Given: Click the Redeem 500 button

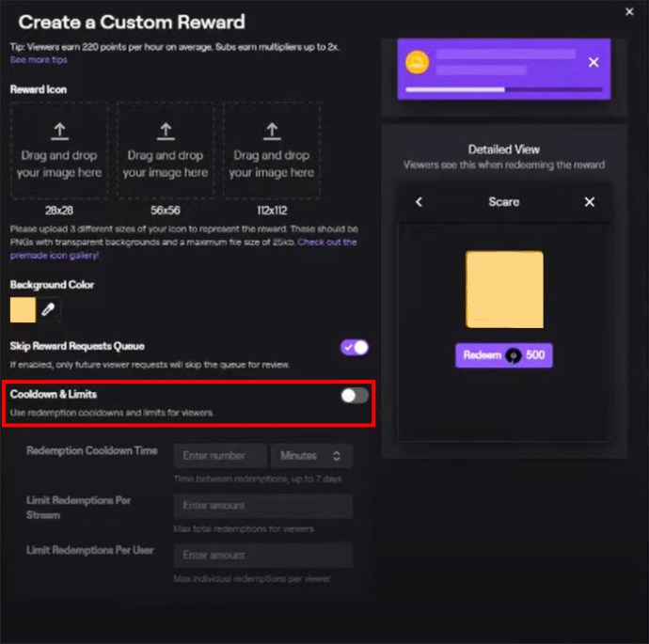Looking at the screenshot, I should (x=504, y=355).
